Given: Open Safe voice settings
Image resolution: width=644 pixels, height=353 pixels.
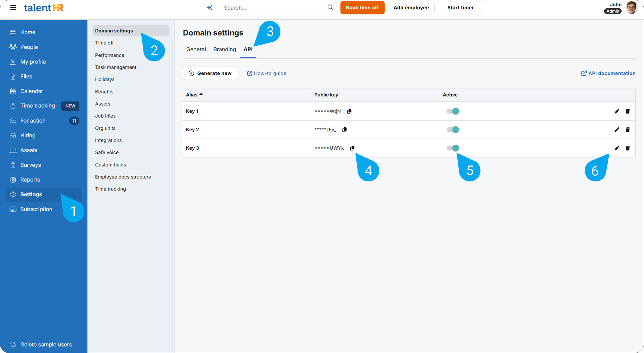Looking at the screenshot, I should tap(107, 152).
